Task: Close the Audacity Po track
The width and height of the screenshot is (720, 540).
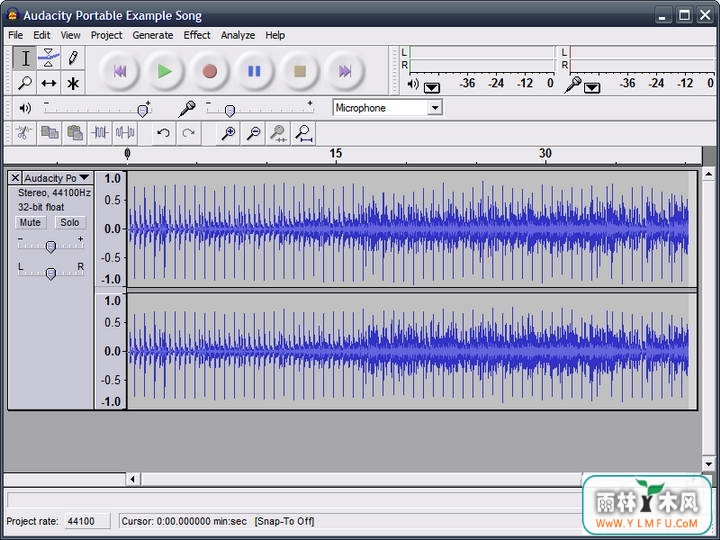Action: pos(15,178)
